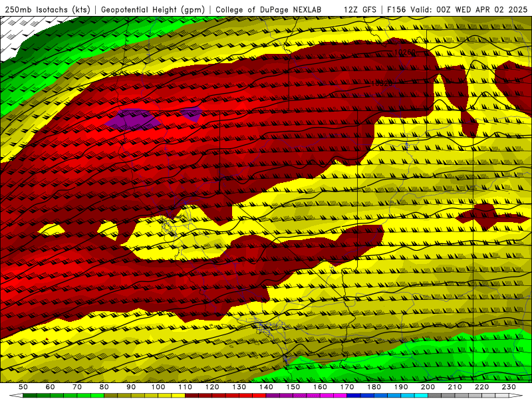The height and width of the screenshot is (399, 532).
Task: Click the 10320 height contour label
Action: [x=382, y=83]
